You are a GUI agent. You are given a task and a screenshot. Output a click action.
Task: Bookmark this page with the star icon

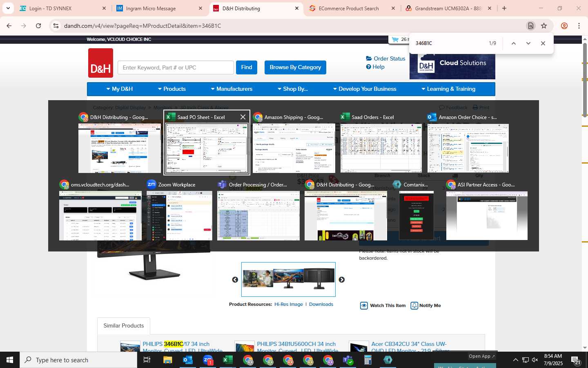[544, 26]
